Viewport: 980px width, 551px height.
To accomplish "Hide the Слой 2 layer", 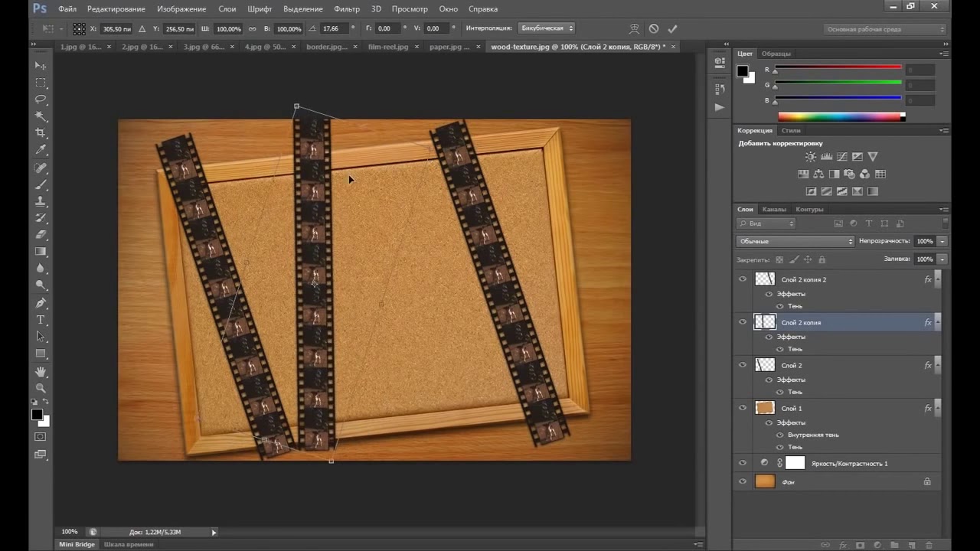I will (742, 365).
